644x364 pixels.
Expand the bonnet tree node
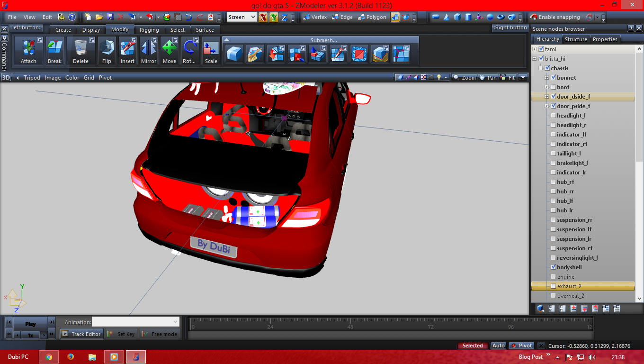point(546,77)
